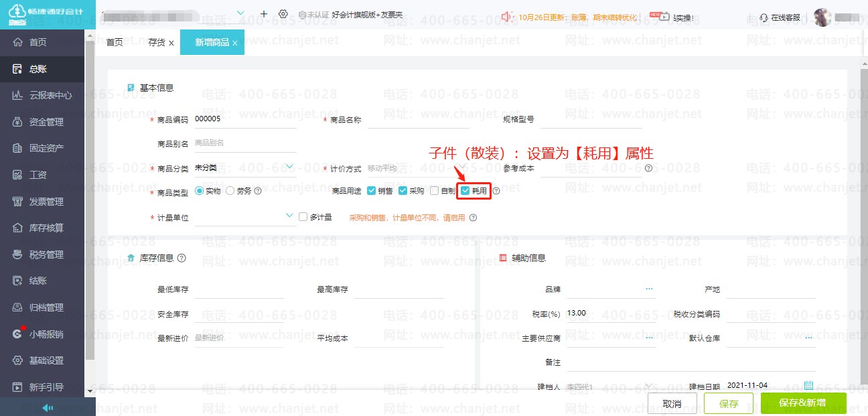Screen dimensions: 868x416
Task: Open 发票管理 in the sidebar menu
Action: click(x=46, y=202)
